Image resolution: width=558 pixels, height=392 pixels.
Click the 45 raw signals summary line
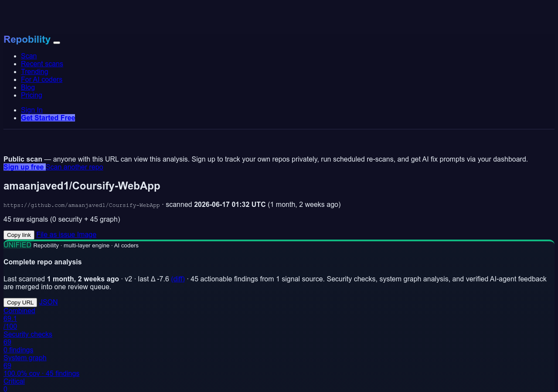[62, 219]
